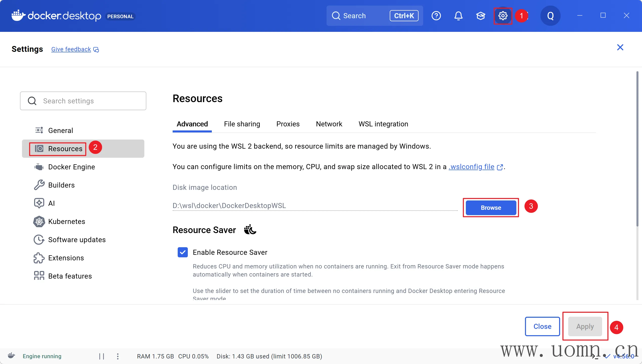This screenshot has width=642, height=364.
Task: Select the Network tab
Action: 329,124
